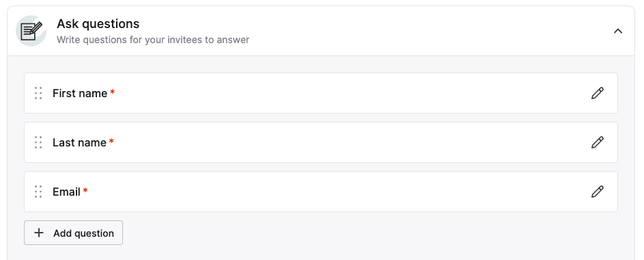Viewport: 644px width, 260px height.
Task: Select the Email question label
Action: 66,192
